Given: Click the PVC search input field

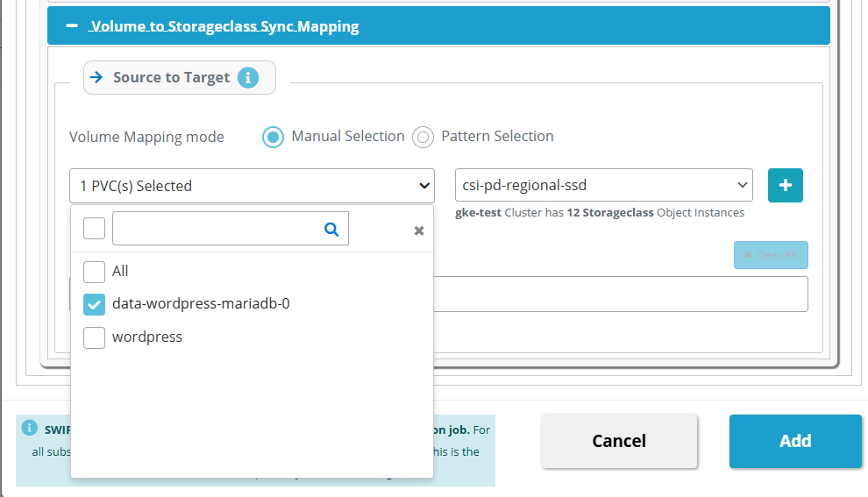Looking at the screenshot, I should click(231, 228).
